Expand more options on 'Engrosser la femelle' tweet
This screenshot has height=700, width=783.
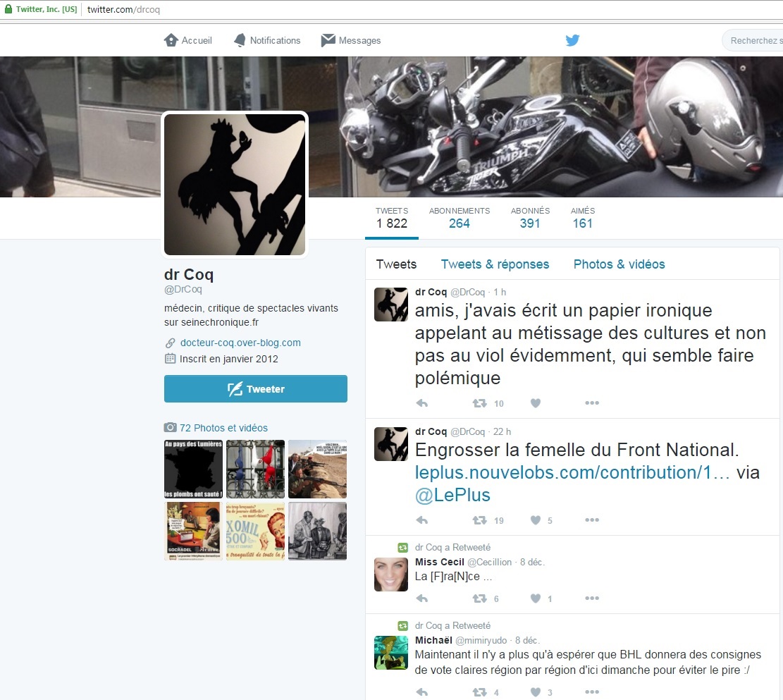(592, 520)
